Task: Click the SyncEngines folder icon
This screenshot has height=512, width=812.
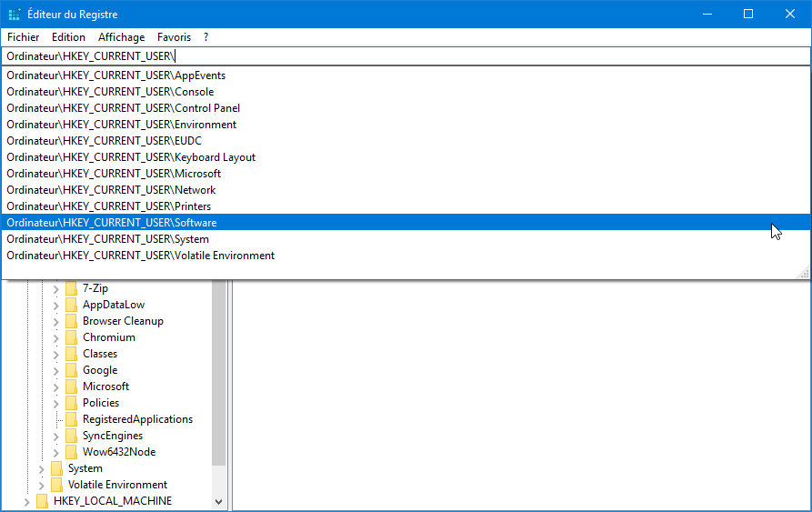Action: tap(72, 436)
